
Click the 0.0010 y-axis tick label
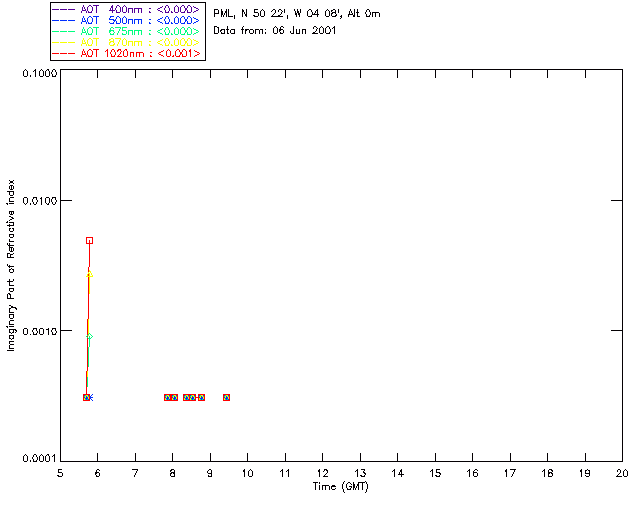[x=40, y=331]
